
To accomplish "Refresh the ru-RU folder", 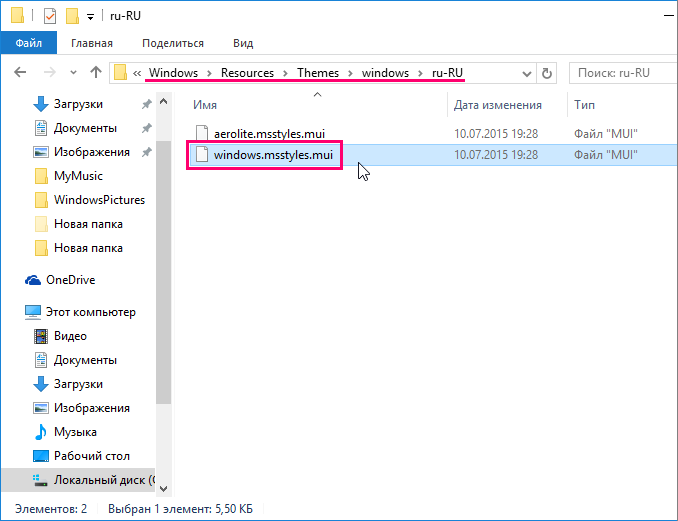I will click(x=547, y=74).
